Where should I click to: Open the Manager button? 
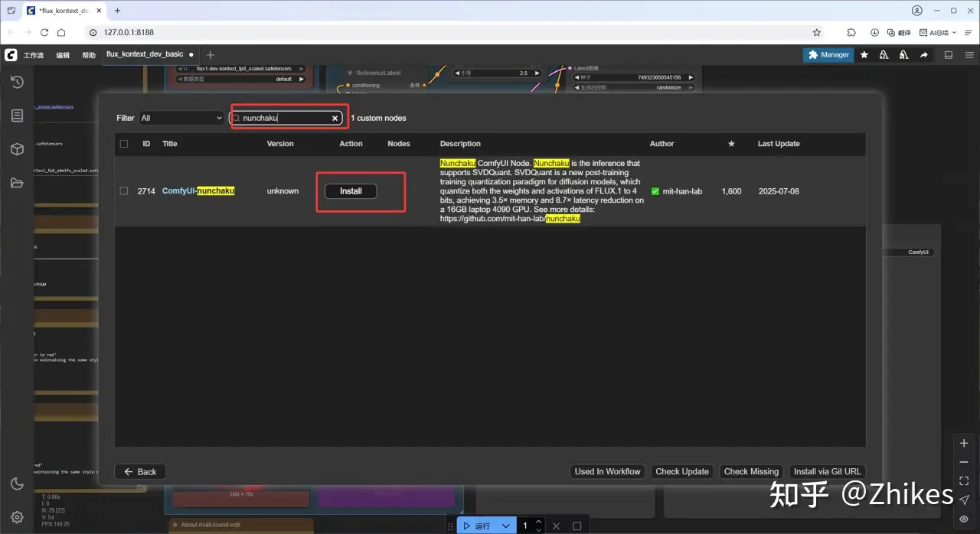[828, 55]
